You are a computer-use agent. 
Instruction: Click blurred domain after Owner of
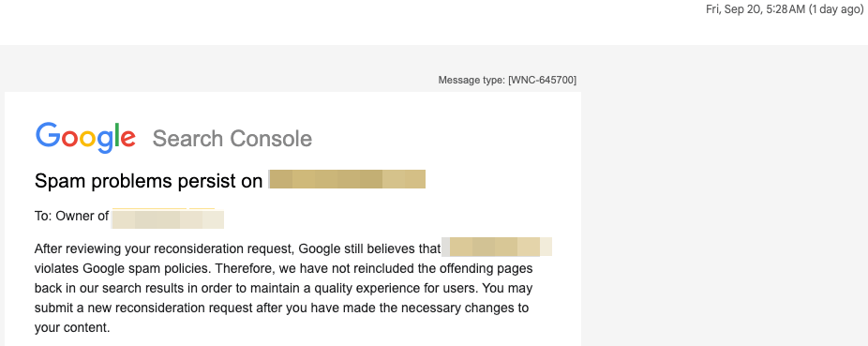168,218
